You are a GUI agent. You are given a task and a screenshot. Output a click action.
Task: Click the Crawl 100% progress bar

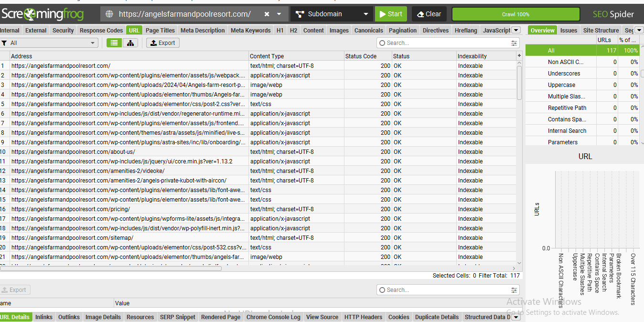pyautogui.click(x=515, y=14)
